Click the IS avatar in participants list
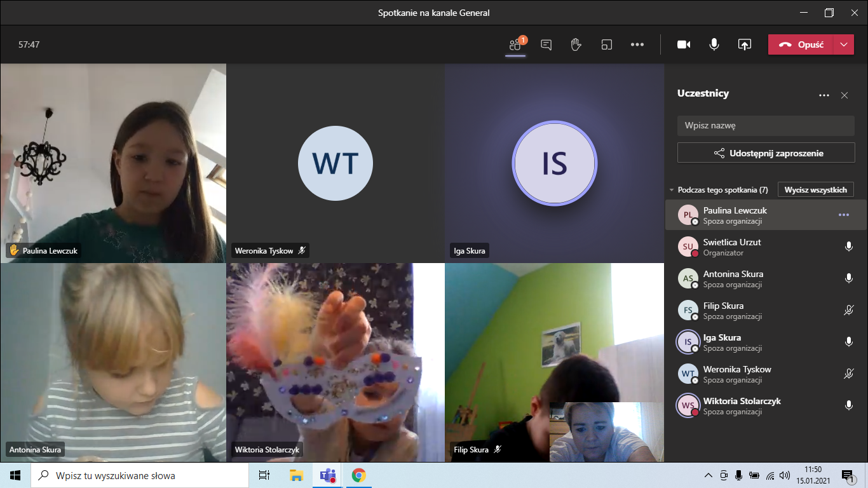This screenshot has height=488, width=868. (x=688, y=342)
